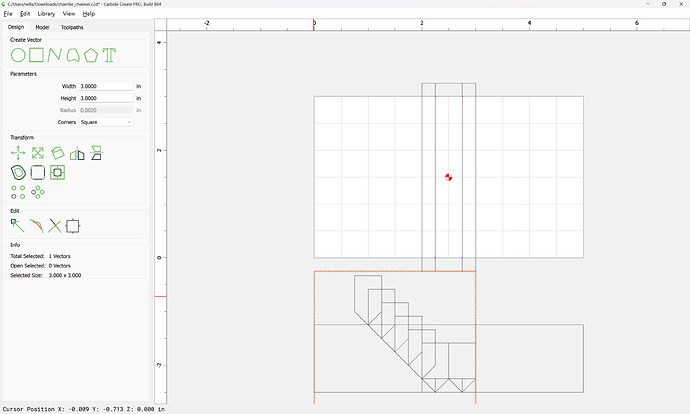Use the Rotate transform tool
Image resolution: width=690 pixels, height=414 pixels.
tap(57, 153)
